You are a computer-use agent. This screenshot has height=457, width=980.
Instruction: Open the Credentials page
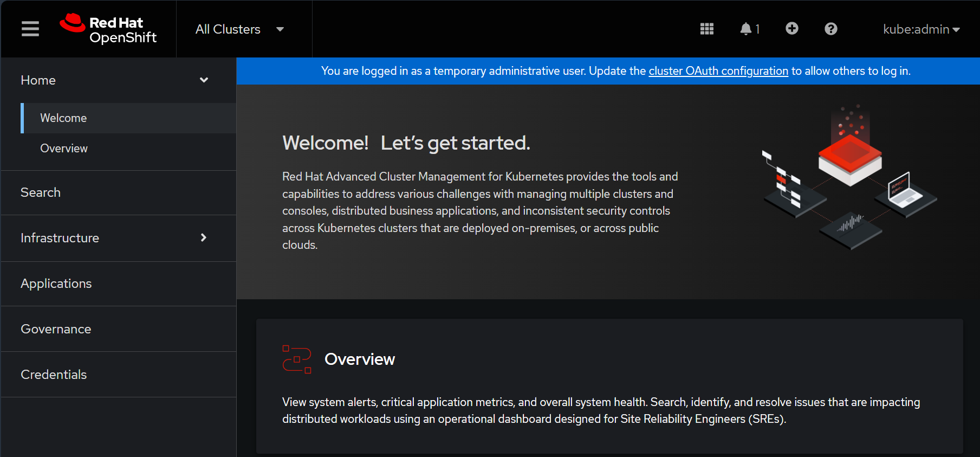(x=119, y=375)
